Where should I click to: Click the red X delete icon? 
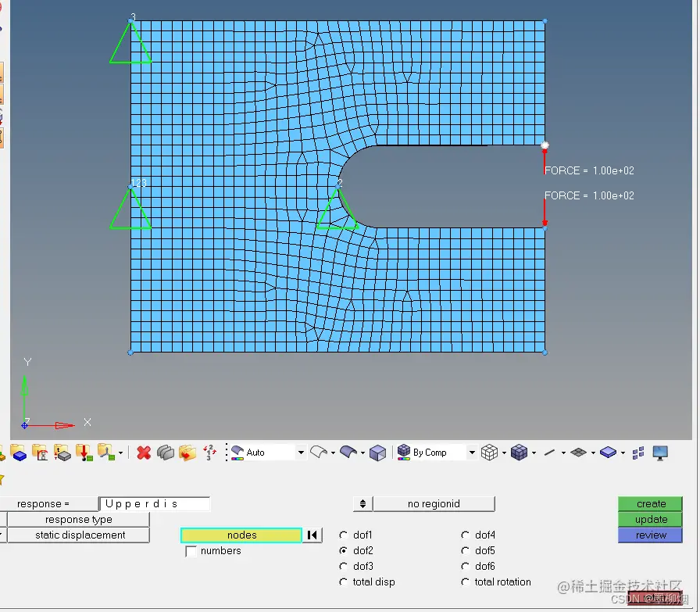coord(144,453)
